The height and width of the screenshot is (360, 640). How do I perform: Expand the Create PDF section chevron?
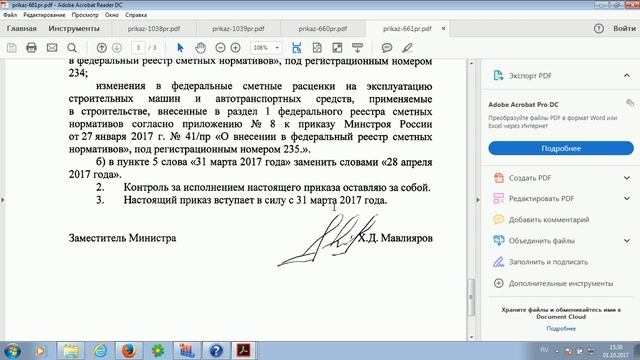click(x=627, y=178)
